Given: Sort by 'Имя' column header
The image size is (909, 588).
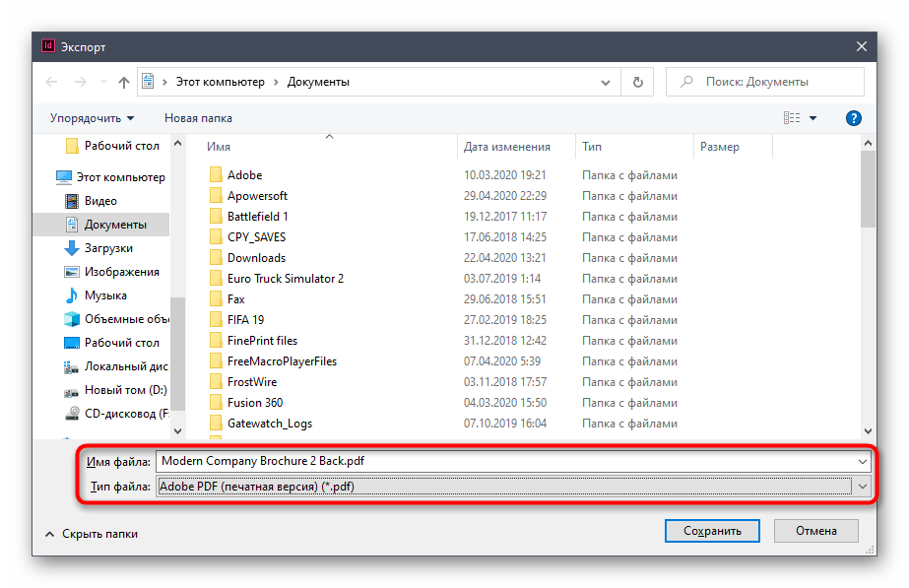Looking at the screenshot, I should pos(219,147).
